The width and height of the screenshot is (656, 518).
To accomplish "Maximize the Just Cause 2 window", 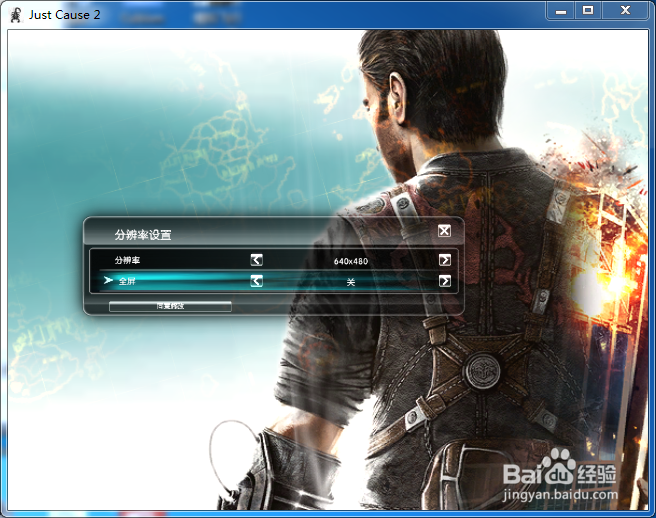I will [588, 11].
